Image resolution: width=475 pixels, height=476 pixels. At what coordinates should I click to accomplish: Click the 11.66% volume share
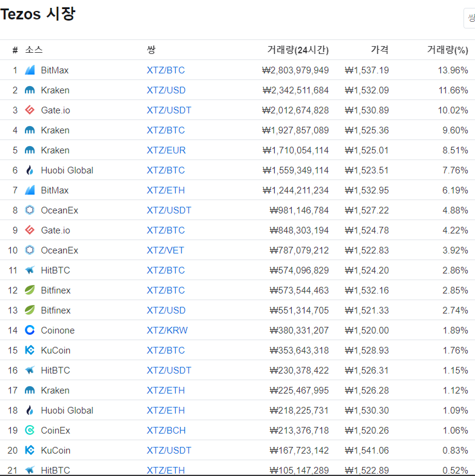(453, 90)
